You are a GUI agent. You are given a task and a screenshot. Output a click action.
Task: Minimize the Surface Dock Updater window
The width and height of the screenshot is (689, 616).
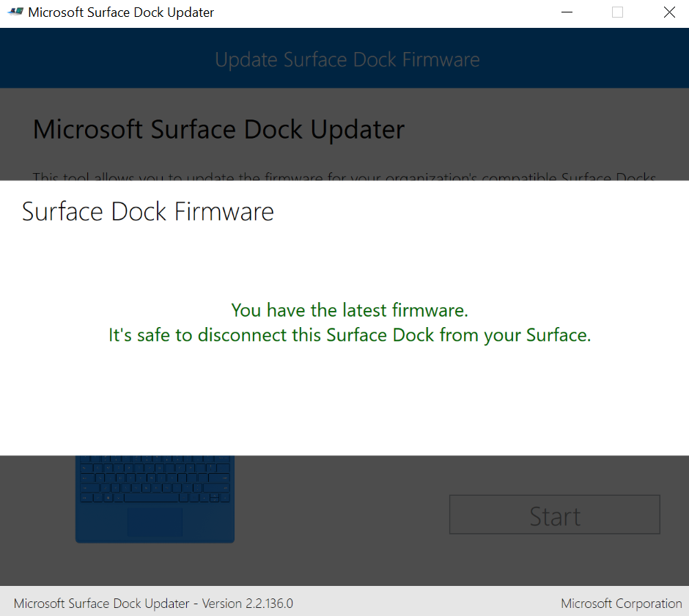[567, 12]
